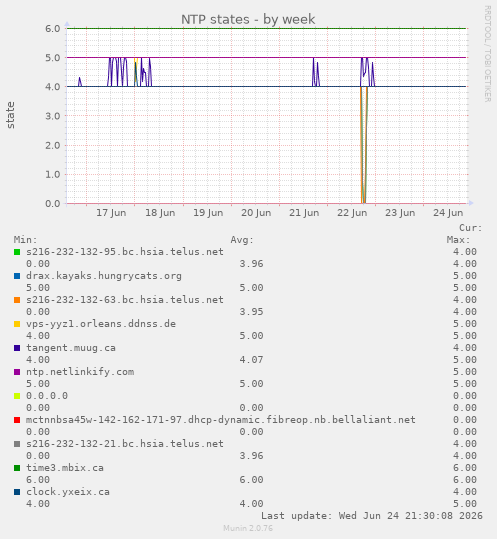Image resolution: width=497 pixels, height=539 pixels.
Task: Click the 'Min:' column header
Action: [25, 240]
